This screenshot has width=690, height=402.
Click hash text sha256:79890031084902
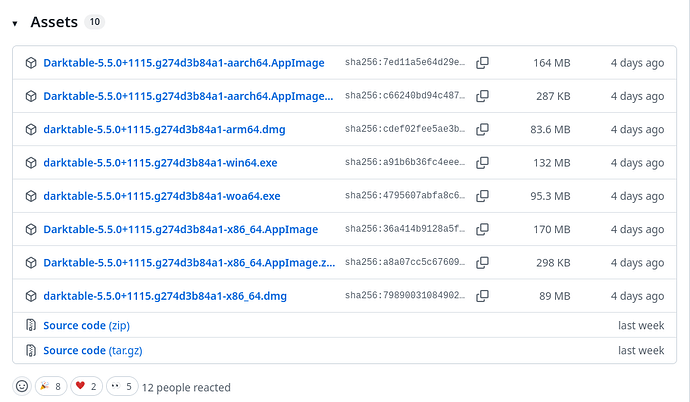(405, 295)
